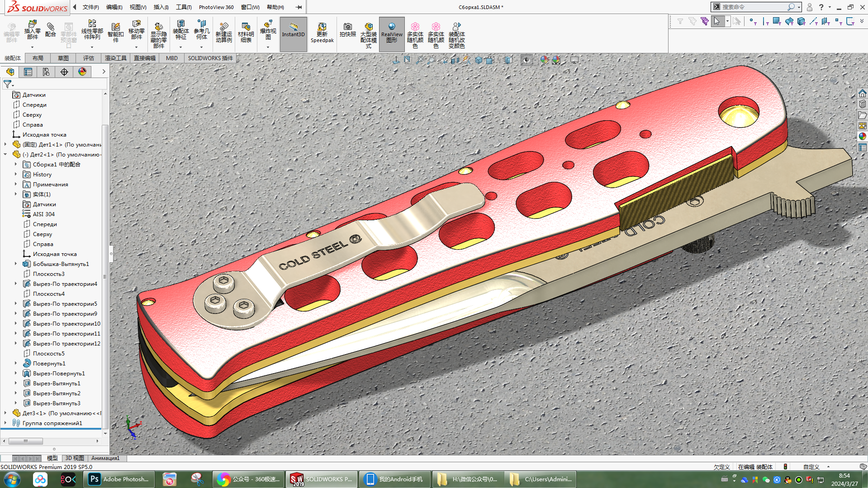Switch to the 草图 ribbon tab
This screenshot has width=868, height=488.
(x=63, y=58)
